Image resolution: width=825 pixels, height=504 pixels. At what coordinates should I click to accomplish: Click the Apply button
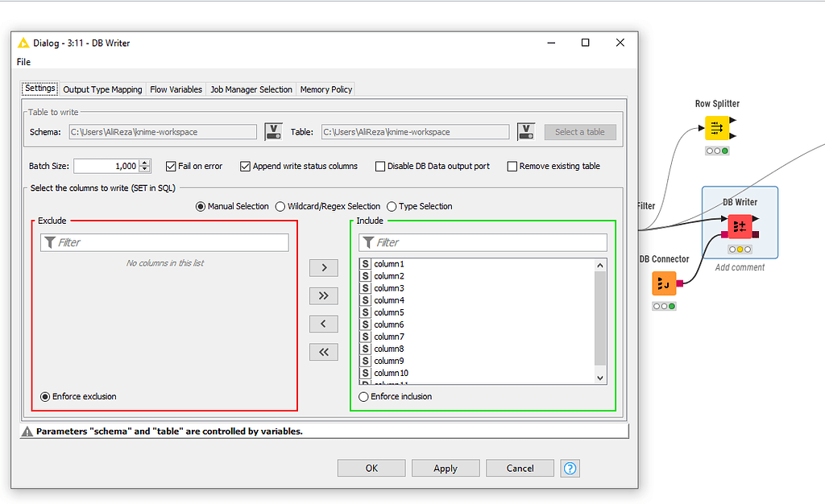point(445,468)
